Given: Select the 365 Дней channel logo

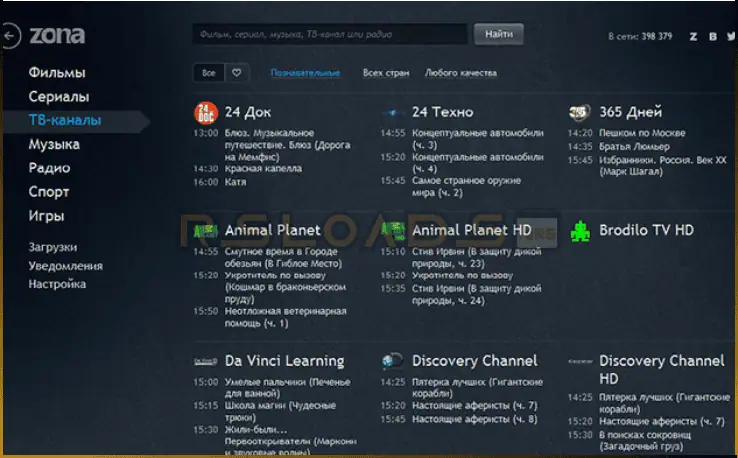Looking at the screenshot, I should pyautogui.click(x=580, y=112).
